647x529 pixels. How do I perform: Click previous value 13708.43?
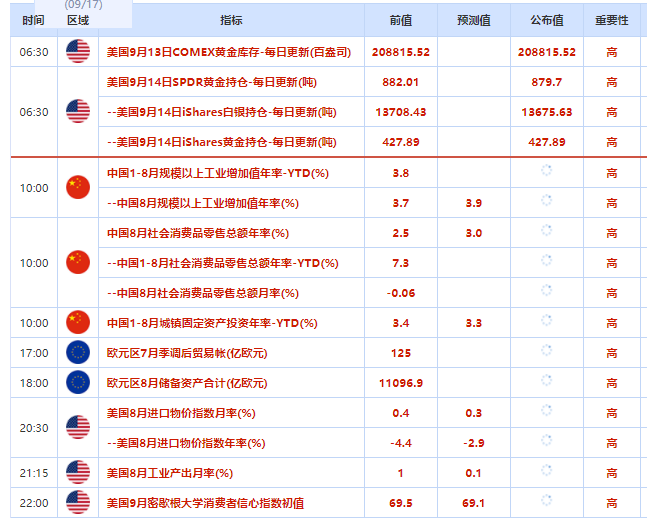point(401,112)
